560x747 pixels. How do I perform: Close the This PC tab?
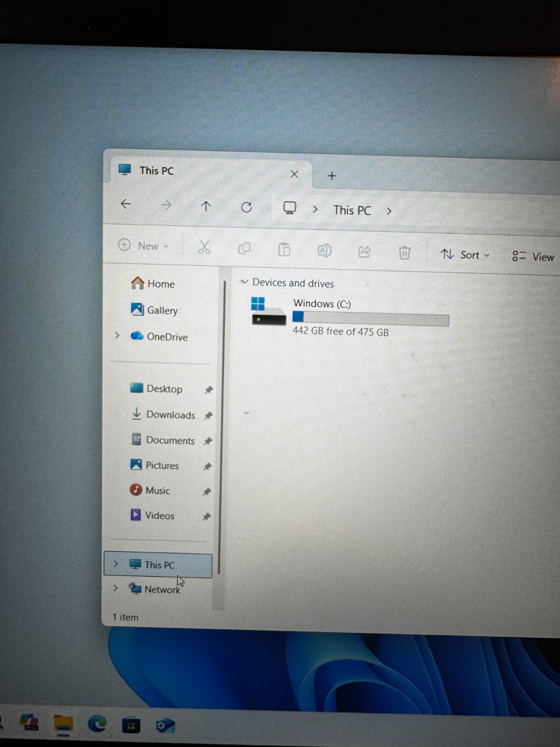click(x=294, y=174)
